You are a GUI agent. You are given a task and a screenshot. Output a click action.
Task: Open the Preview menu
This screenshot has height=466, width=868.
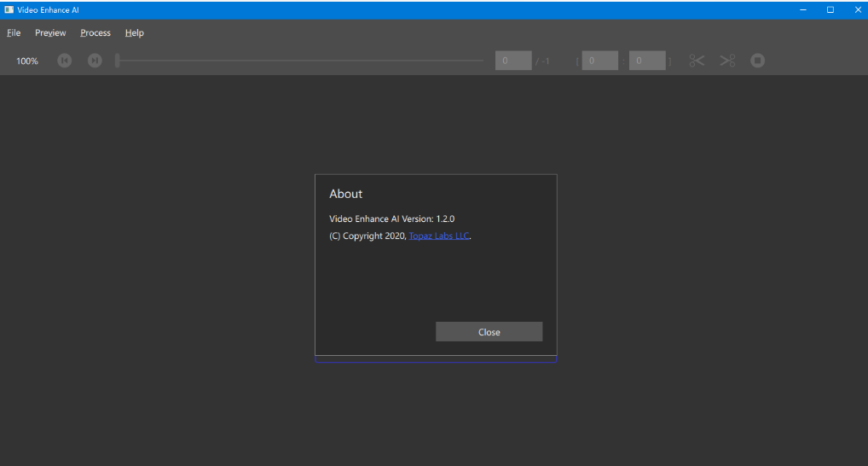pos(50,32)
